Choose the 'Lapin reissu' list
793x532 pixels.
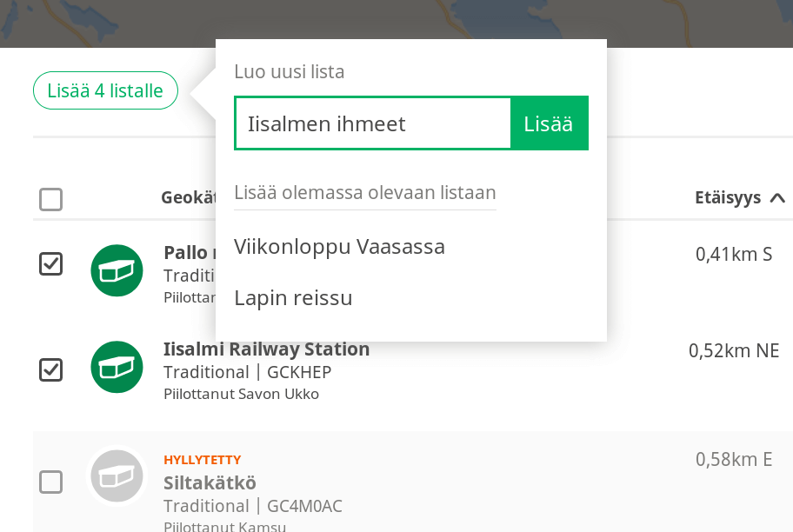coord(293,298)
